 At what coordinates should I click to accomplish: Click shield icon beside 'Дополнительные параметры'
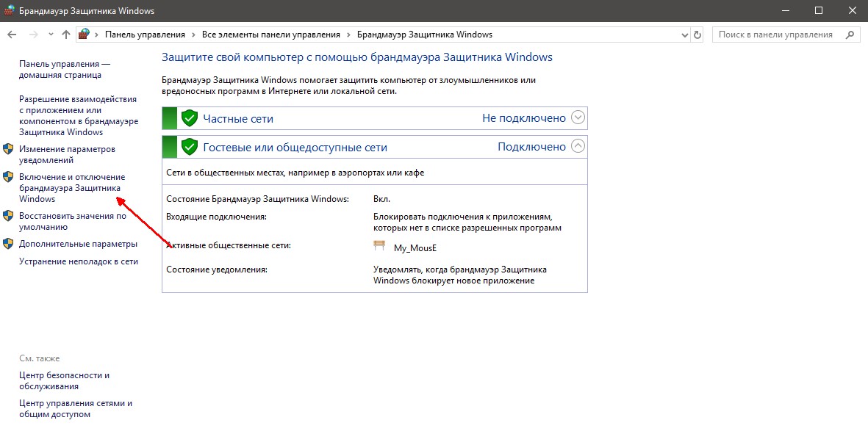coord(8,244)
